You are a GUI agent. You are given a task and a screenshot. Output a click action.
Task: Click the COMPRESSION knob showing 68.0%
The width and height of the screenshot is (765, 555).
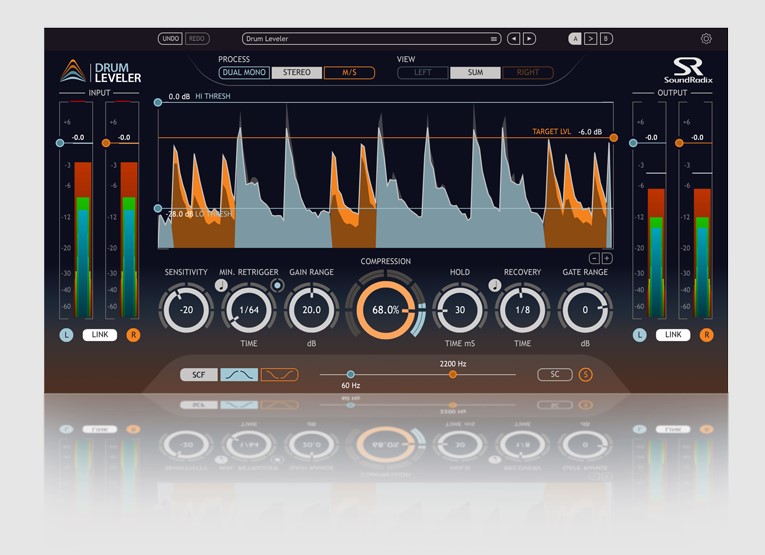click(x=385, y=310)
